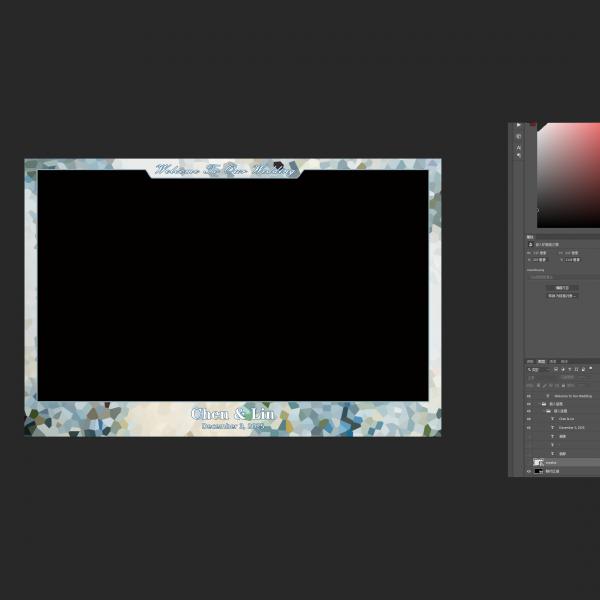Click the smart object icon in Properties panel

[530, 244]
